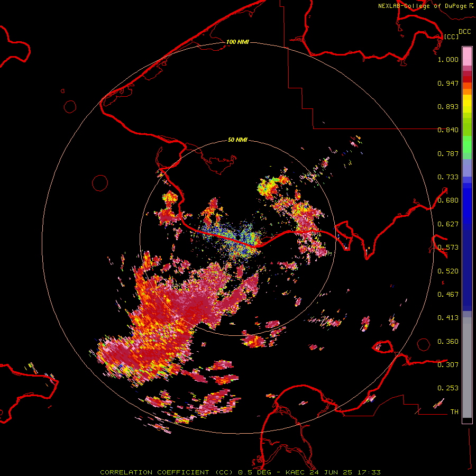The image size is (476, 476).
Task: Pick the yellow swatch beside 0.893
Action: pos(467,106)
